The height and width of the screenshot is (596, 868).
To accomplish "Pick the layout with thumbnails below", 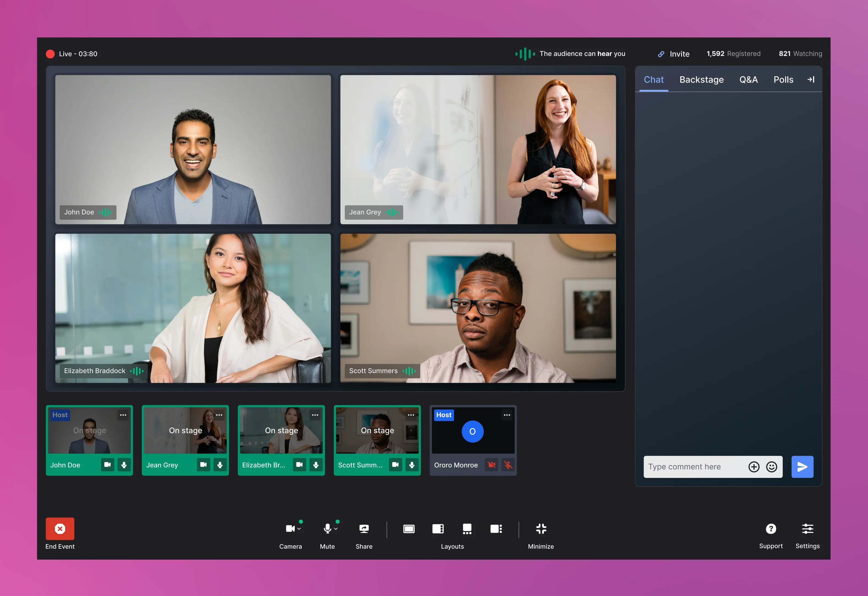I will pyautogui.click(x=467, y=529).
